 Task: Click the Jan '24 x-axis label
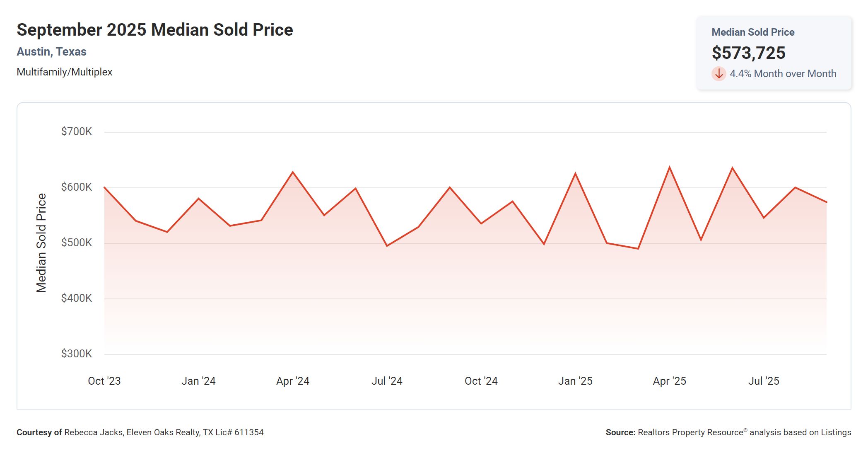point(198,381)
